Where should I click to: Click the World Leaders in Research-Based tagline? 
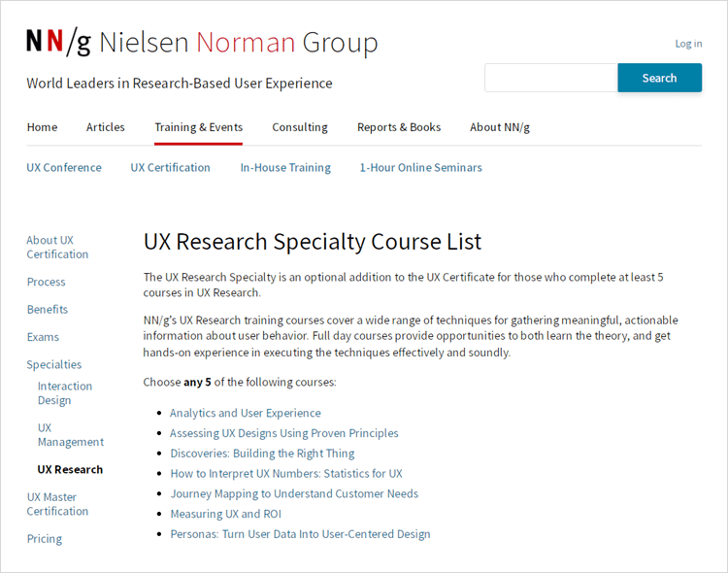[180, 84]
